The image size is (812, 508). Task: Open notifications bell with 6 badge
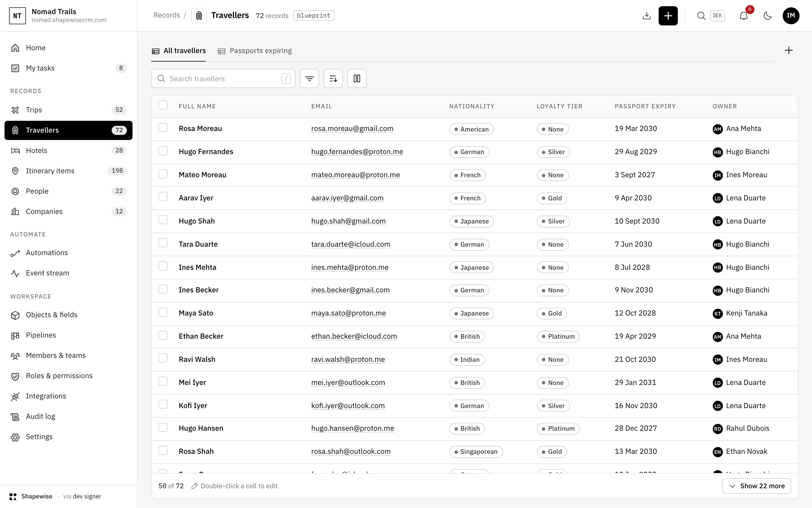click(744, 16)
